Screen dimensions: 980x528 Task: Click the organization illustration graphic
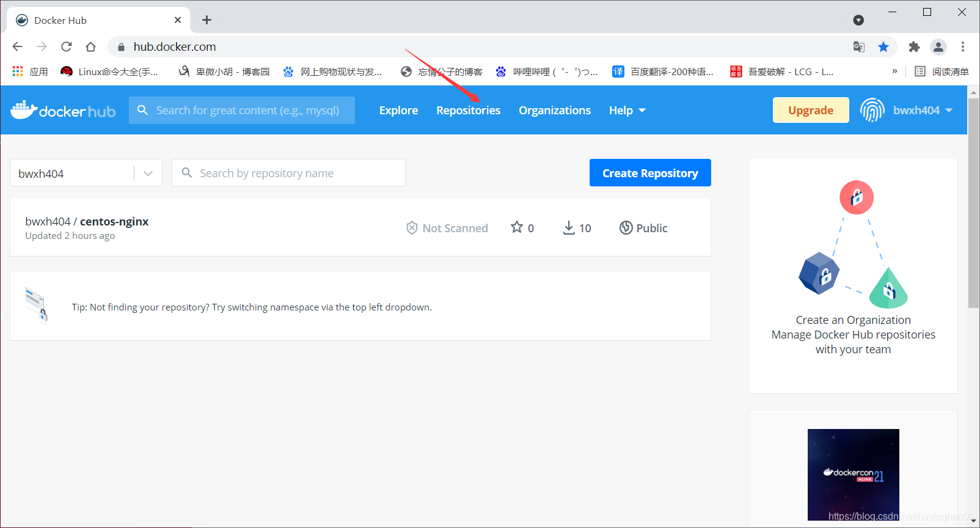[x=854, y=244]
